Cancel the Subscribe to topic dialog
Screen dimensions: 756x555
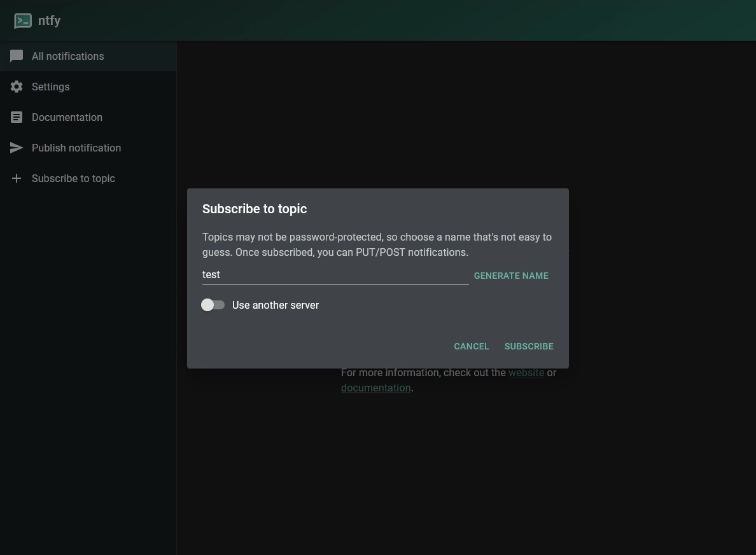pos(471,346)
